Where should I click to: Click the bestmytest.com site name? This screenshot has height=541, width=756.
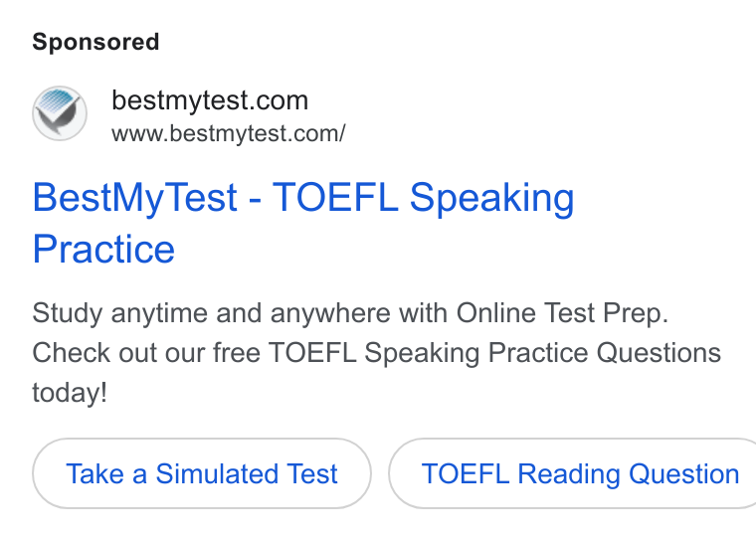210,100
